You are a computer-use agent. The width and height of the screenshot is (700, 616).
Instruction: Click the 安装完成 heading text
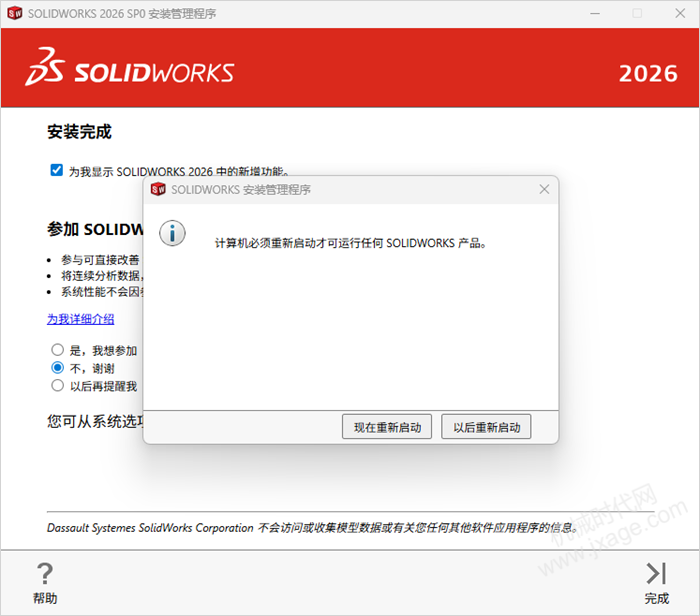pos(79,132)
